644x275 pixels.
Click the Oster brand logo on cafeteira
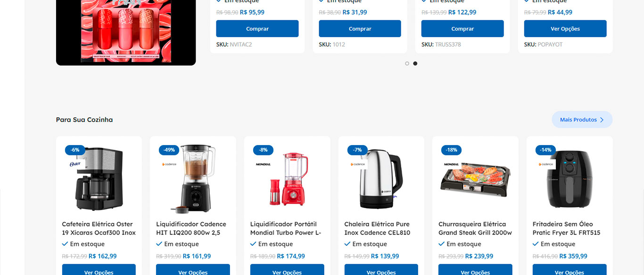pyautogui.click(x=75, y=164)
